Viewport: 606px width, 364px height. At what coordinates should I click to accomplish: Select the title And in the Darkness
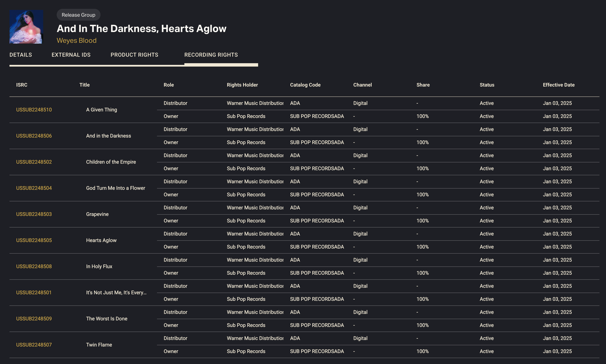(109, 136)
